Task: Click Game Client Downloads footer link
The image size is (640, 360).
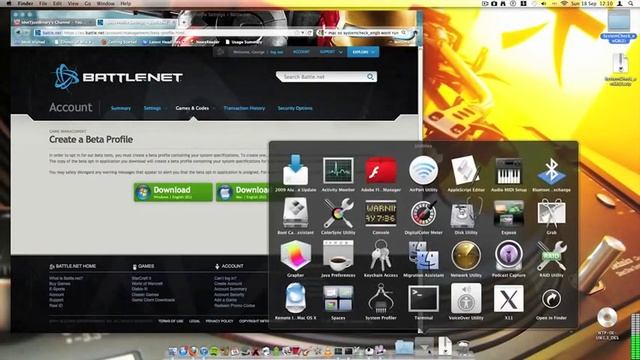Action: (153, 300)
